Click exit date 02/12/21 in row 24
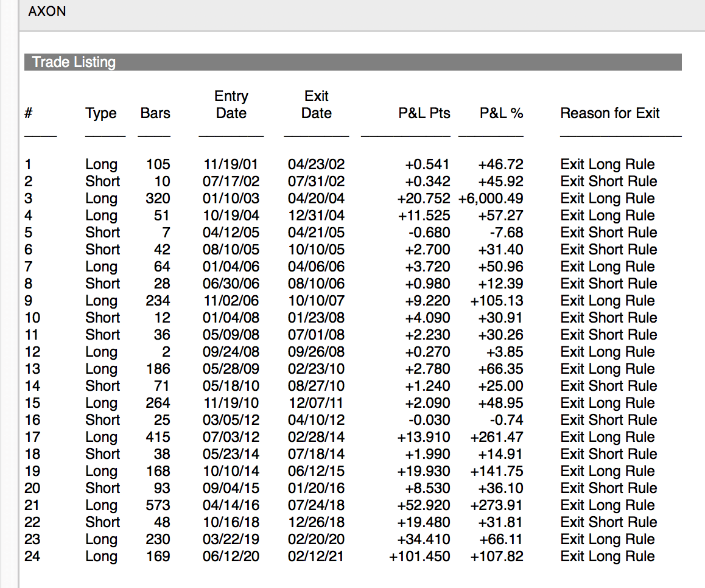Screen dimensions: 705x588 315,556
